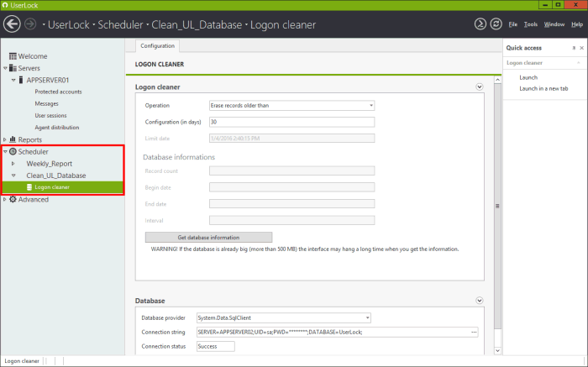Image resolution: width=588 pixels, height=367 pixels.
Task: Click the Record count field
Action: click(x=291, y=171)
